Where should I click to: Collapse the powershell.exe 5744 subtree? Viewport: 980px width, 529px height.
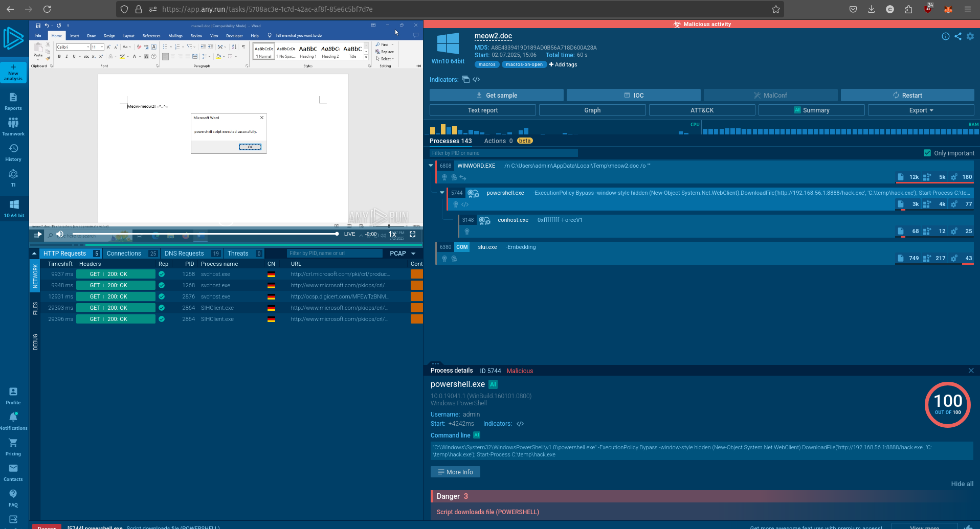442,193
